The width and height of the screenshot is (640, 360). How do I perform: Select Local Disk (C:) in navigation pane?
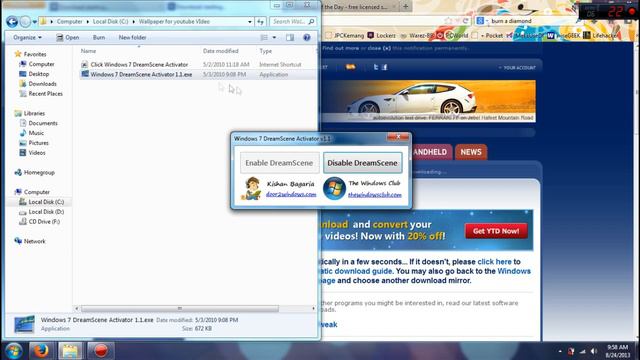[46, 202]
